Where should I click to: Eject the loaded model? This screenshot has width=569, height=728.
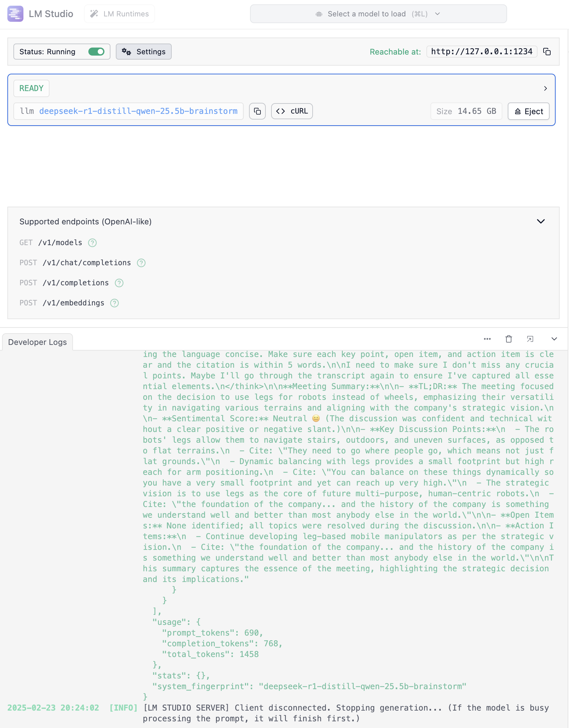529,111
